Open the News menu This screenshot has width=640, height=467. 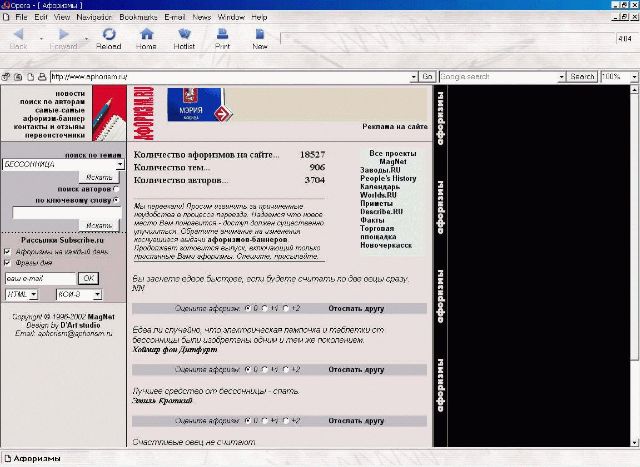(x=202, y=17)
